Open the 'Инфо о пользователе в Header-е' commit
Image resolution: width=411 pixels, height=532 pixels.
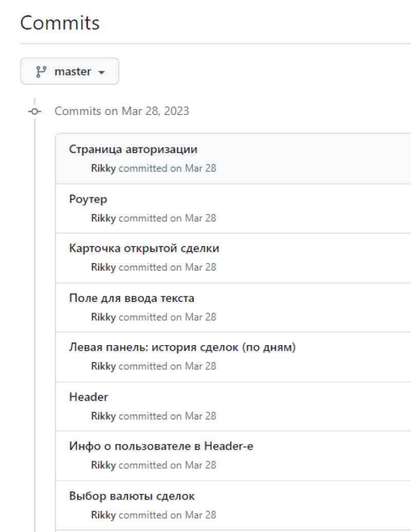pos(161,446)
